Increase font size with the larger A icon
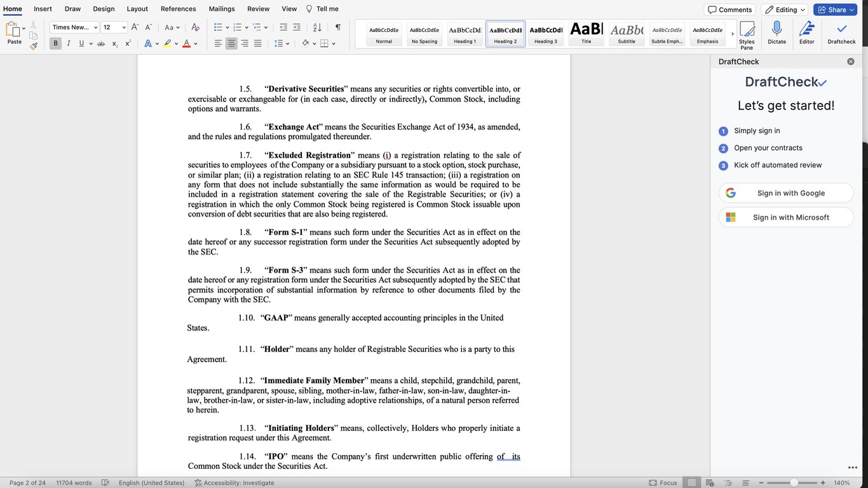Image resolution: width=868 pixels, height=488 pixels. [135, 27]
